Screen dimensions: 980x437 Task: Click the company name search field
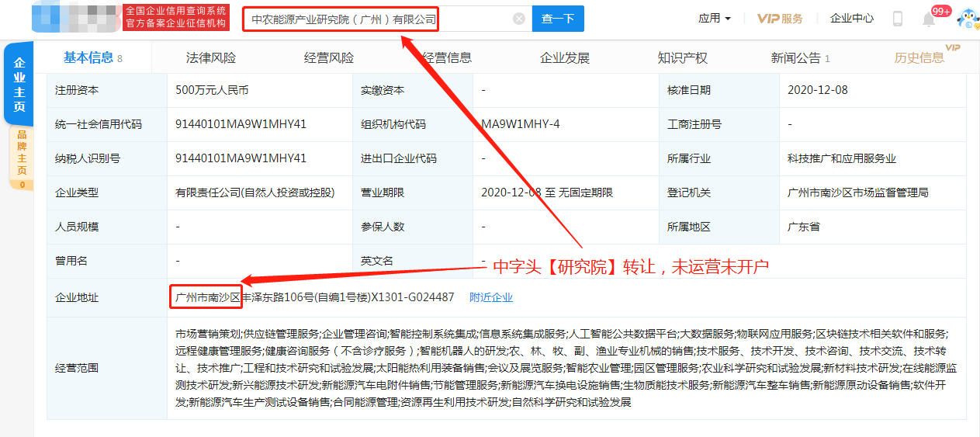(380, 19)
